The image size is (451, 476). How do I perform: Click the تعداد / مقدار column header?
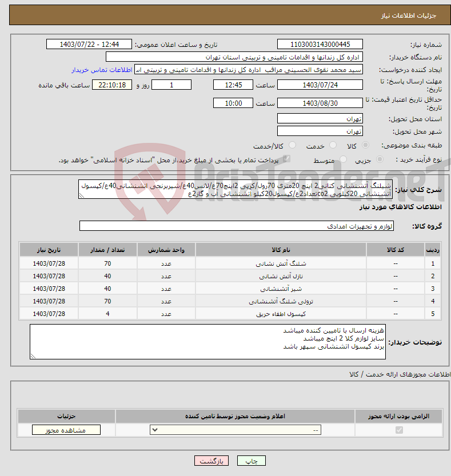tap(107, 250)
